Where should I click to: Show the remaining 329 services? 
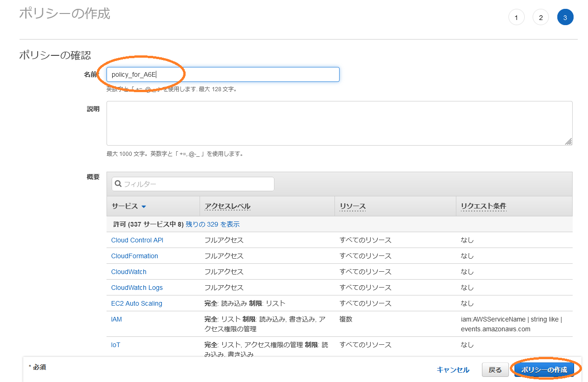[213, 224]
